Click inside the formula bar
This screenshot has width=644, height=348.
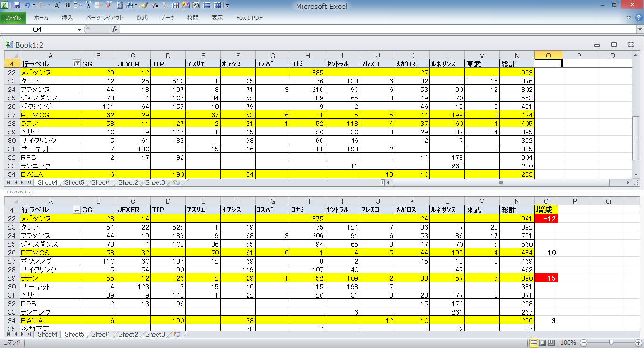coord(377,29)
